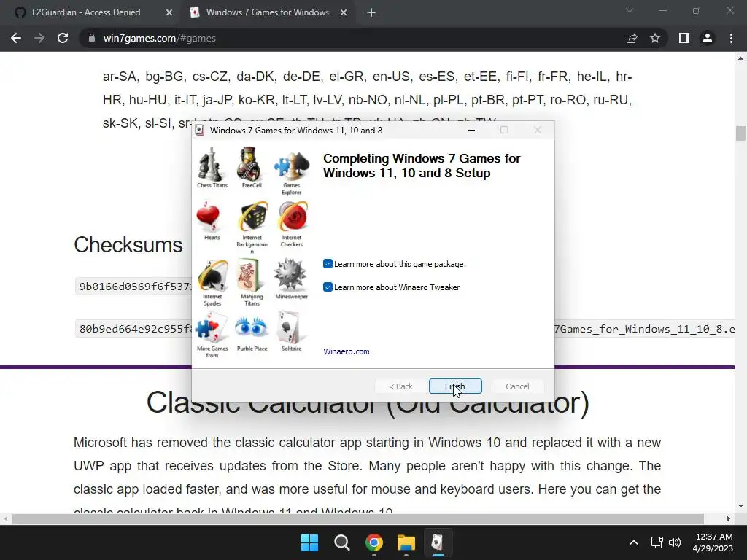Screen dimensions: 747x560
Task: Click the Purble Place eyes icon
Action: click(251, 327)
